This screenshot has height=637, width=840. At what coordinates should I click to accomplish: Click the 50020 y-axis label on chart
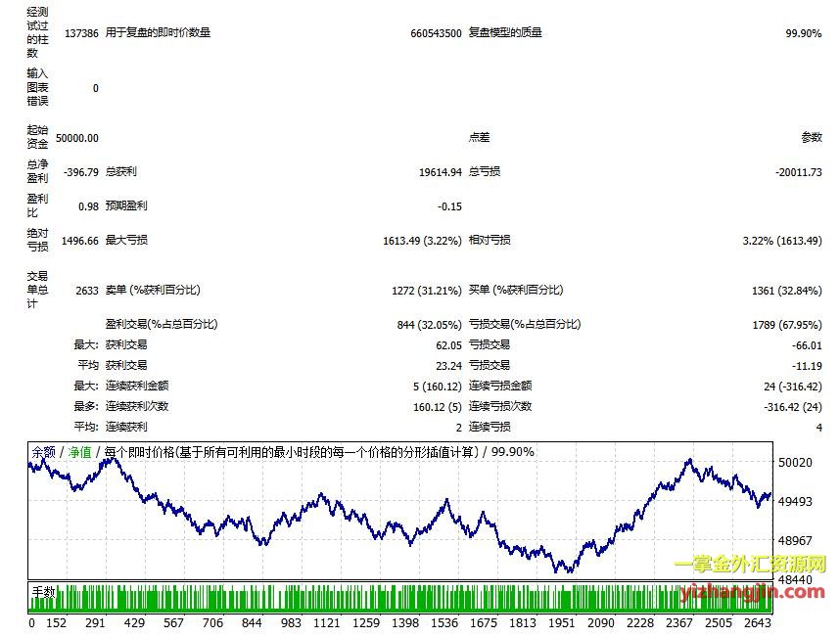(795, 462)
